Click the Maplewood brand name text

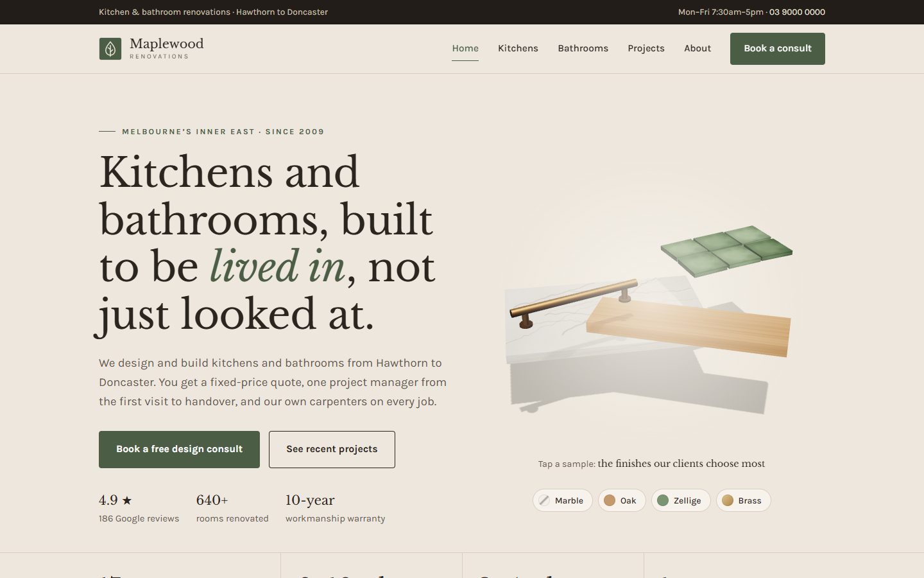166,44
